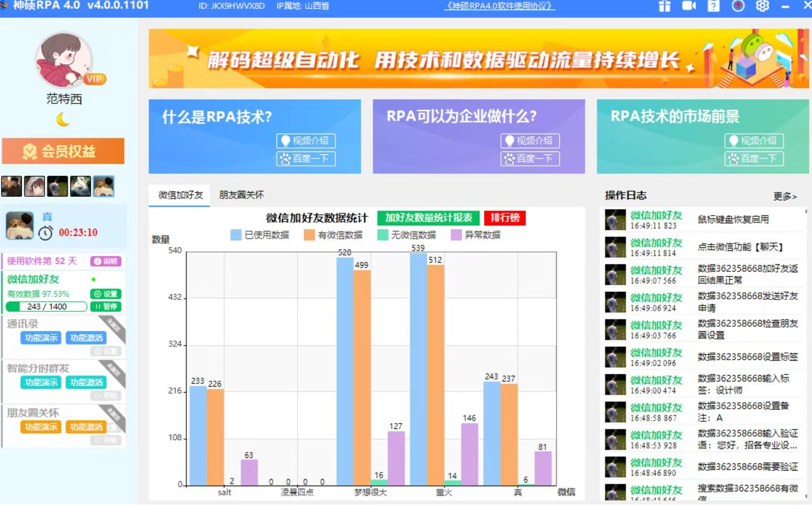Click the 63 purple bar for salt

point(249,472)
